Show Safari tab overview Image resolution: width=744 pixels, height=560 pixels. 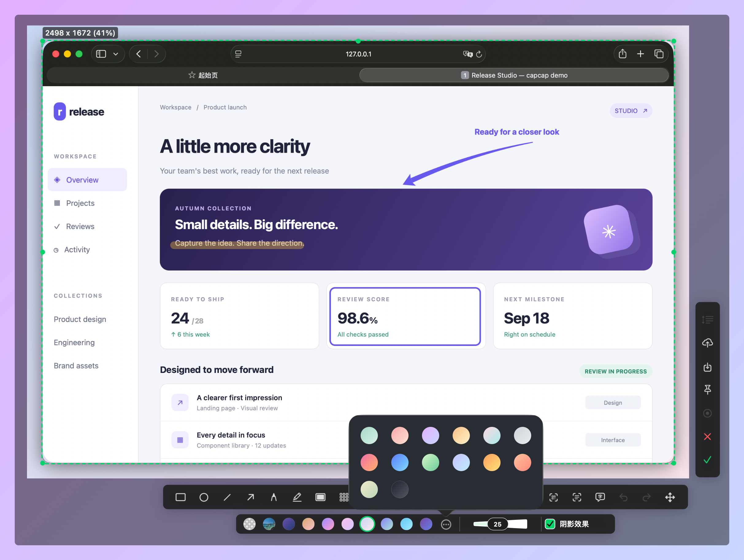pos(659,54)
